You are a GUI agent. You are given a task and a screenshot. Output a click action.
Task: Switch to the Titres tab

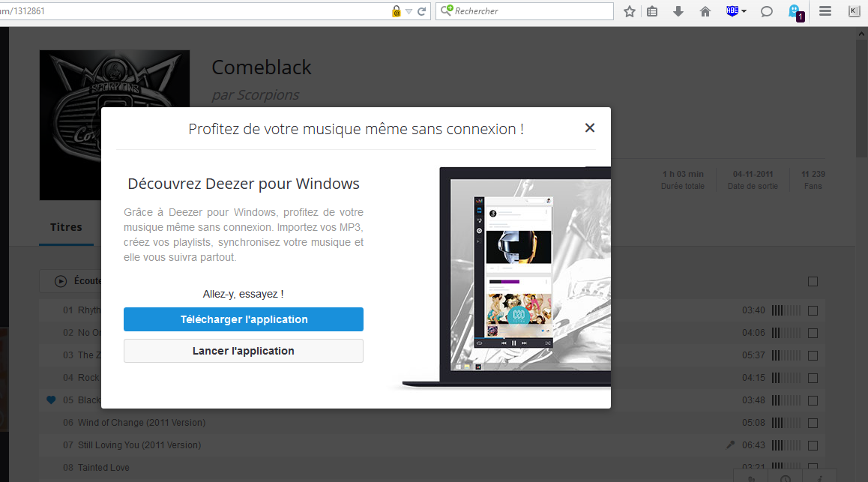pos(66,226)
